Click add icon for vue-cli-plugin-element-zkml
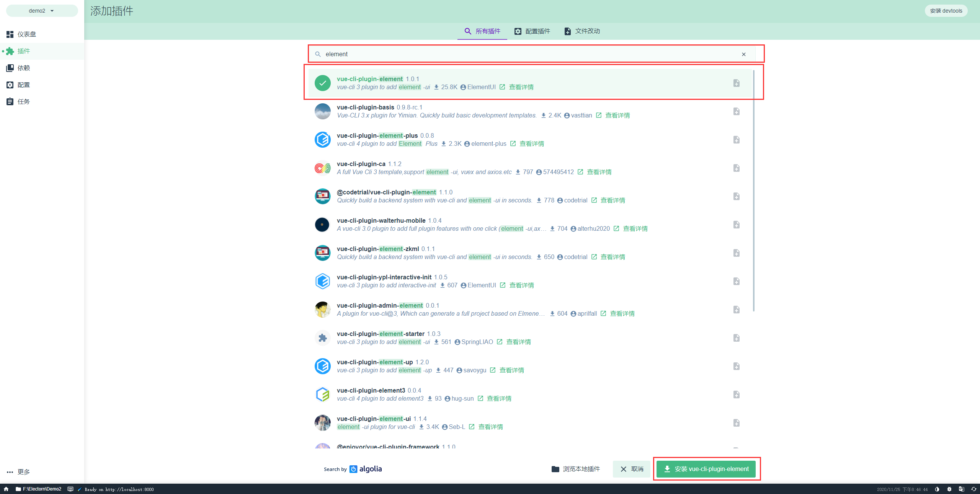Image resolution: width=980 pixels, height=494 pixels. point(736,253)
